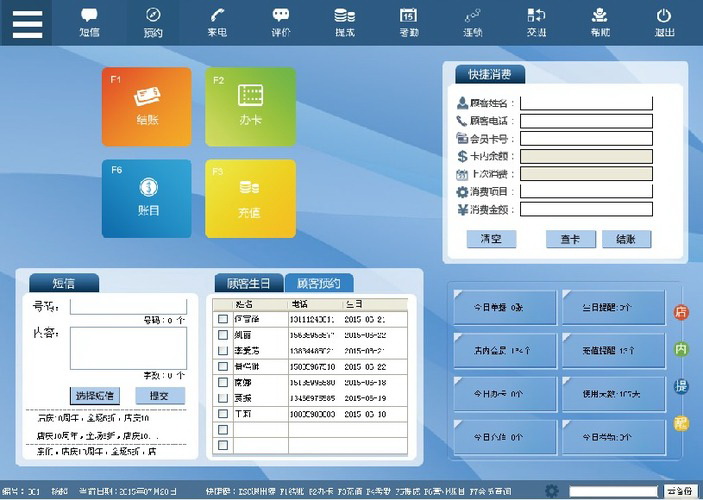
Task: Click the 结账 button in 快捷消费 panel
Action: (626, 239)
